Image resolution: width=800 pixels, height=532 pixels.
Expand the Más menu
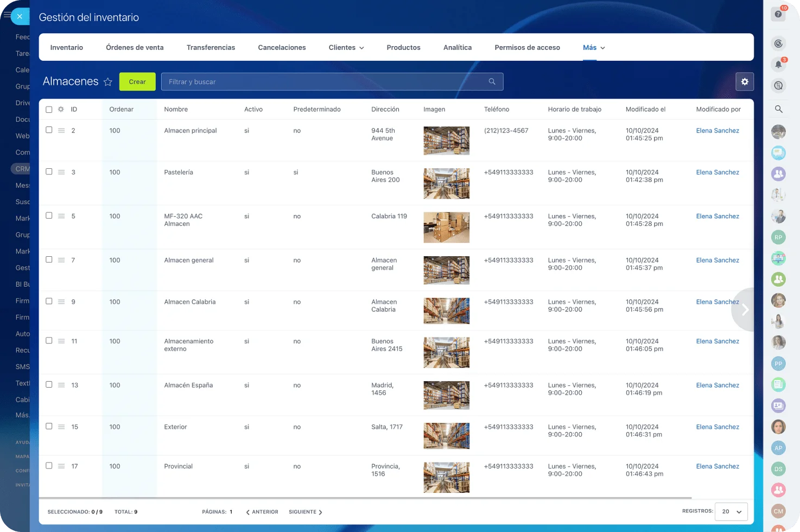(x=593, y=48)
